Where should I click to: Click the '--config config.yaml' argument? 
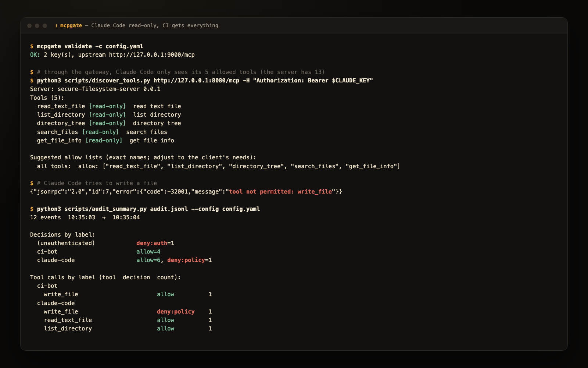(225, 209)
